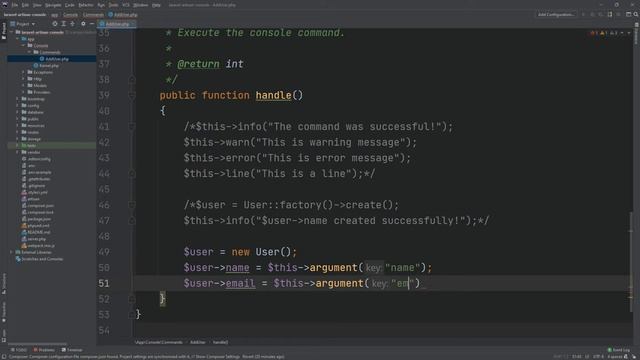
Task: Click the "name" string on line 50
Action: click(x=402, y=268)
